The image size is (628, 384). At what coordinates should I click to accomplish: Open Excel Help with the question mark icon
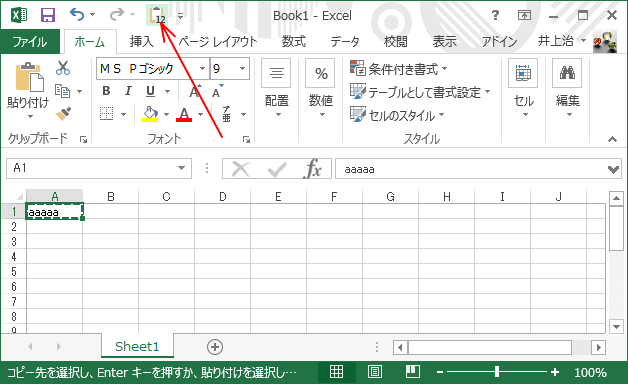click(495, 15)
